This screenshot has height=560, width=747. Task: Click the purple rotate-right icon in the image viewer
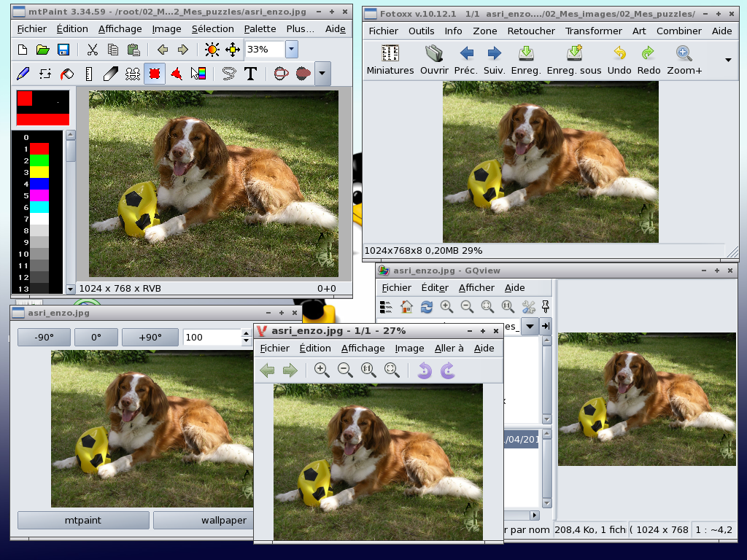tap(447, 370)
